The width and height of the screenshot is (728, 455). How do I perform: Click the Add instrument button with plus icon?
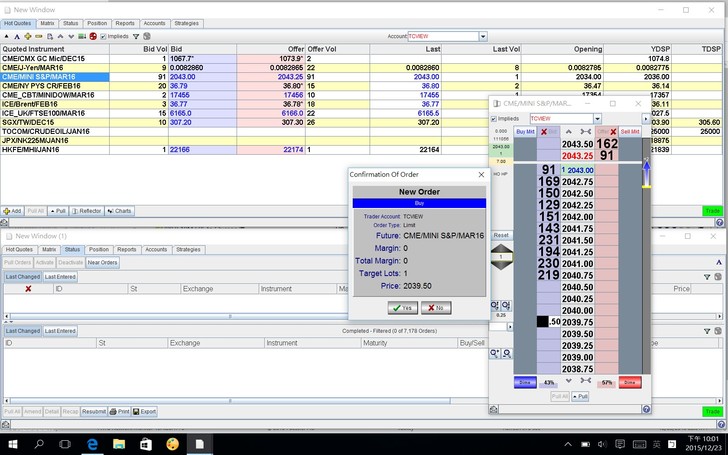[13, 211]
